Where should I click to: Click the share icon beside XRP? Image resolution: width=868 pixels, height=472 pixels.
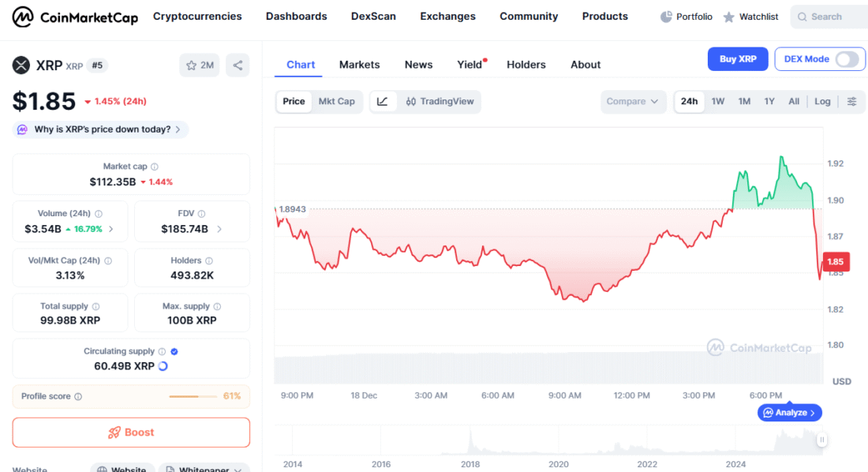(x=238, y=66)
